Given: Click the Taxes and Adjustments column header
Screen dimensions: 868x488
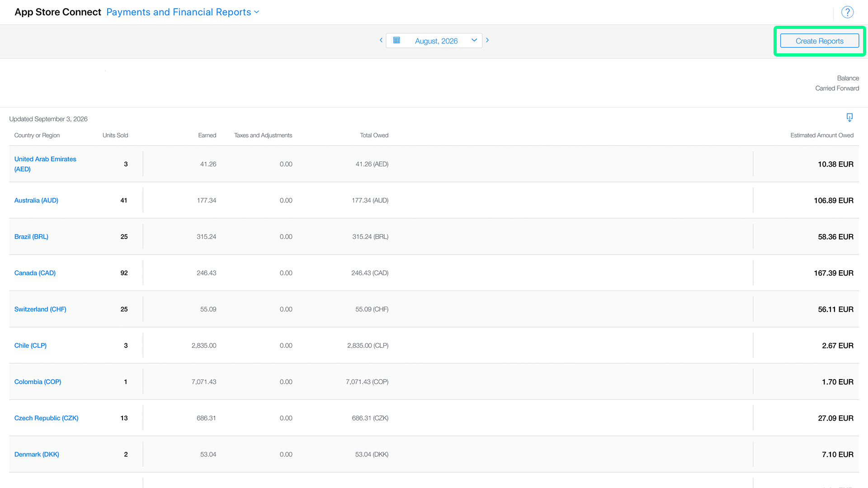Looking at the screenshot, I should point(263,135).
